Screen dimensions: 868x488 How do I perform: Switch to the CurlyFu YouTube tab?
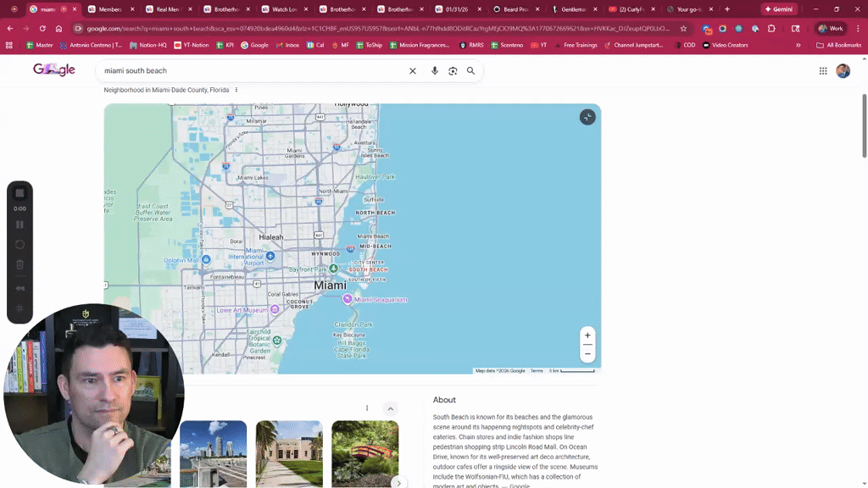click(631, 8)
